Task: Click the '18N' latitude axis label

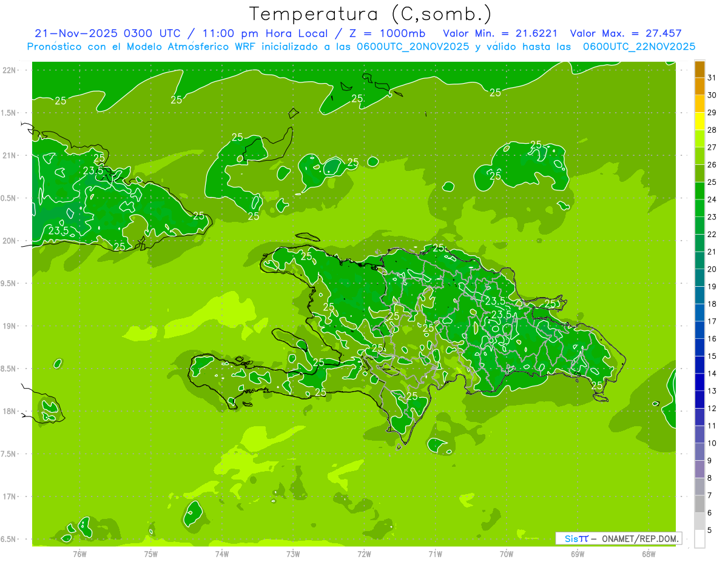Action: pos(10,411)
